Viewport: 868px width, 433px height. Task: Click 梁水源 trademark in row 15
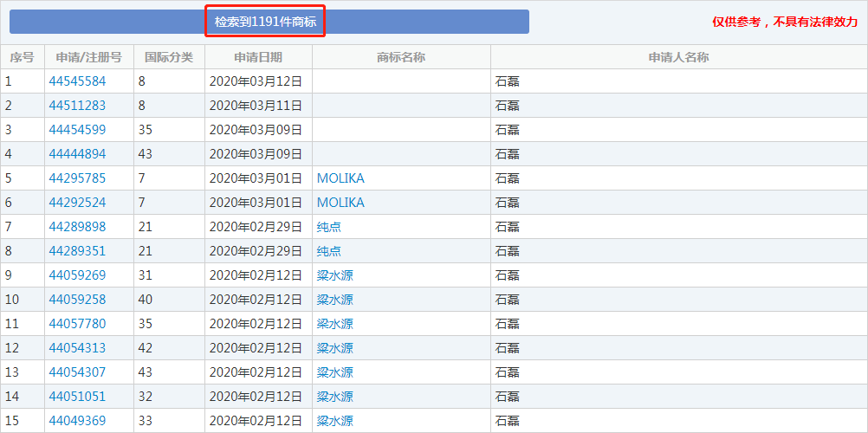[335, 421]
